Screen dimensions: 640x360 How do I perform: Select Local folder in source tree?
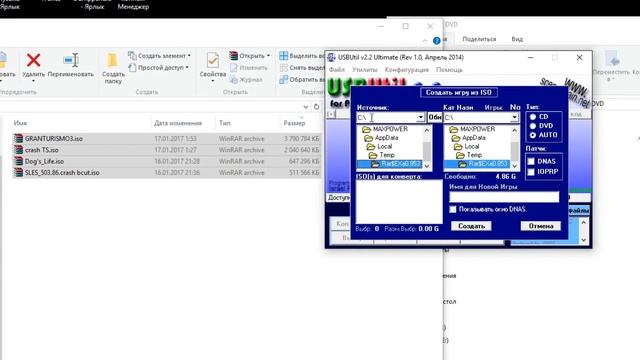click(379, 146)
